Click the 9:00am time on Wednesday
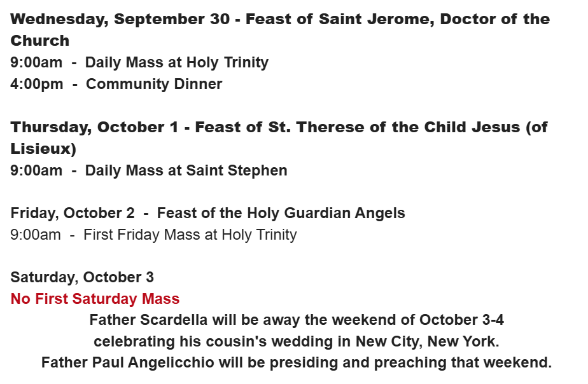 36,62
